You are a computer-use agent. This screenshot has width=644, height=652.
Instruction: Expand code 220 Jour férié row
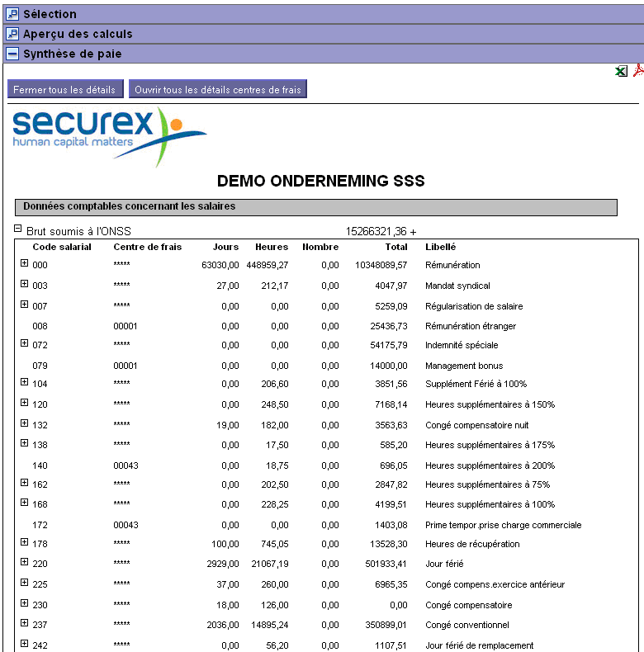(x=24, y=562)
